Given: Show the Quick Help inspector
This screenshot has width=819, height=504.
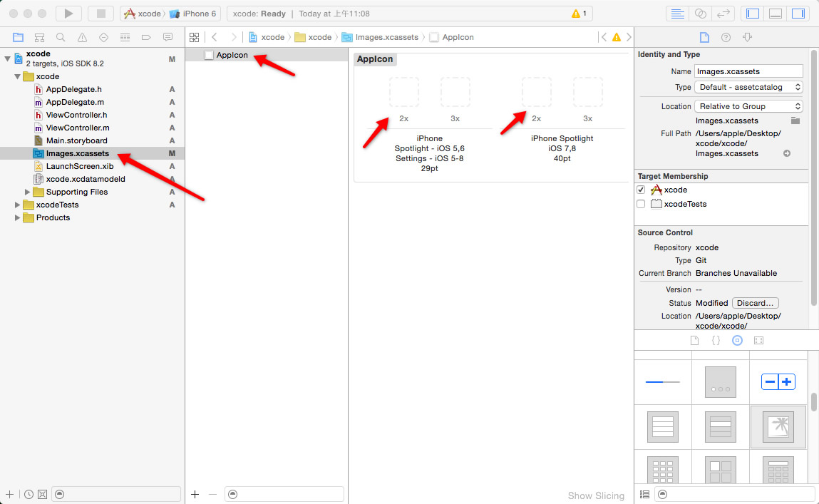Looking at the screenshot, I should click(x=726, y=37).
